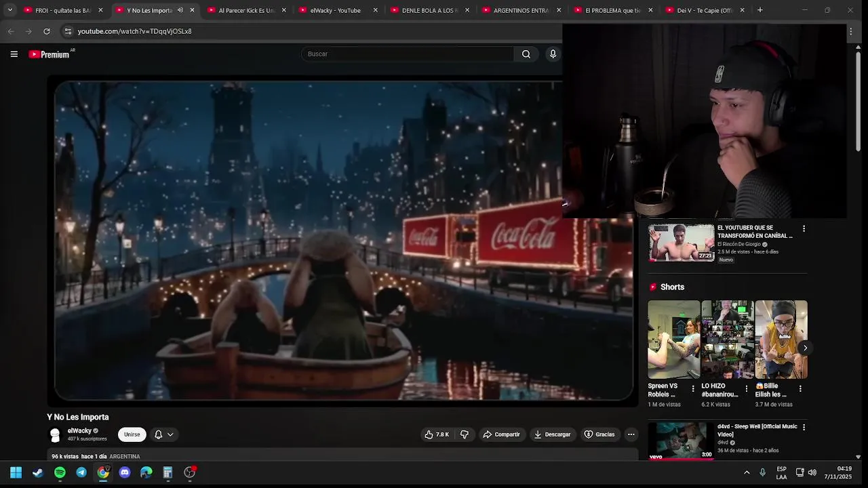
Task: Dislike the video with thumbs-down icon
Action: [465, 434]
